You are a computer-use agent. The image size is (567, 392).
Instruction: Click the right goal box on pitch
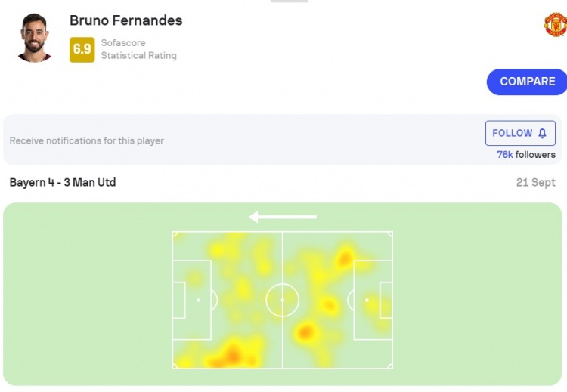(x=386, y=301)
